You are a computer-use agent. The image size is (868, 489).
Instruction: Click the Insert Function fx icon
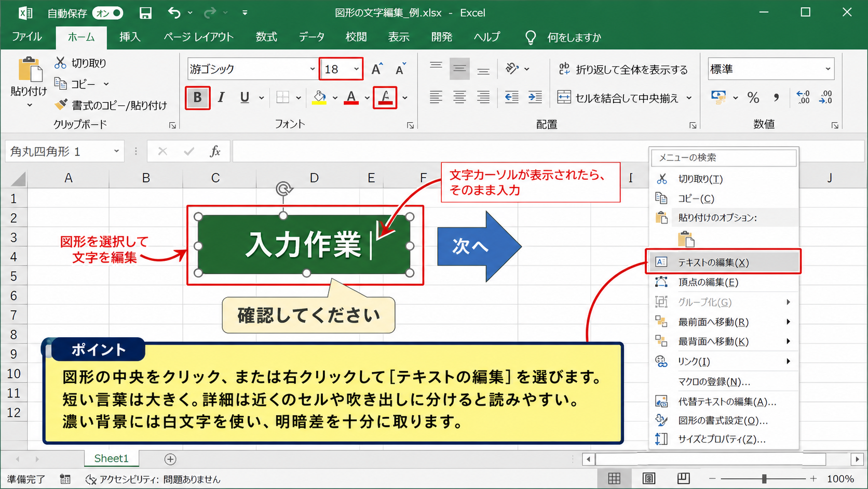tap(215, 151)
